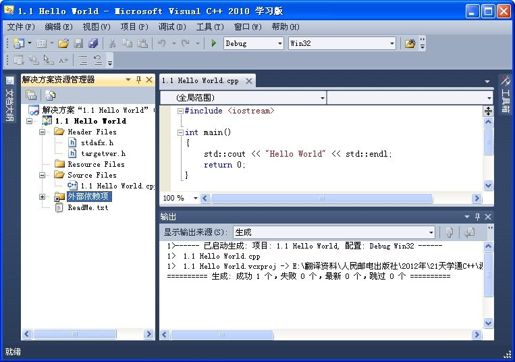The image size is (515, 362).
Task: Collapse the Source Files folder node
Action: point(42,175)
